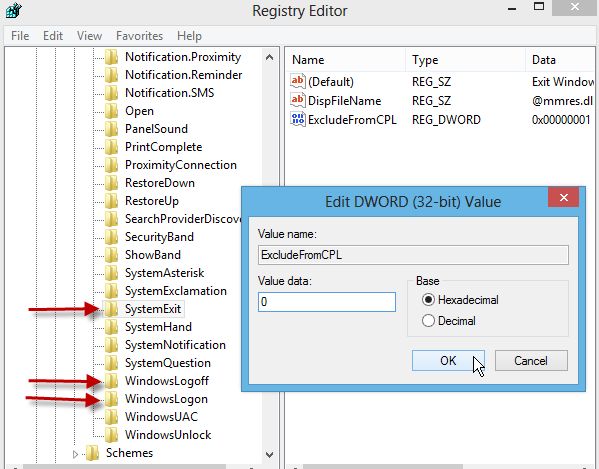
Task: Click the SystemHand folder icon
Action: 112,327
